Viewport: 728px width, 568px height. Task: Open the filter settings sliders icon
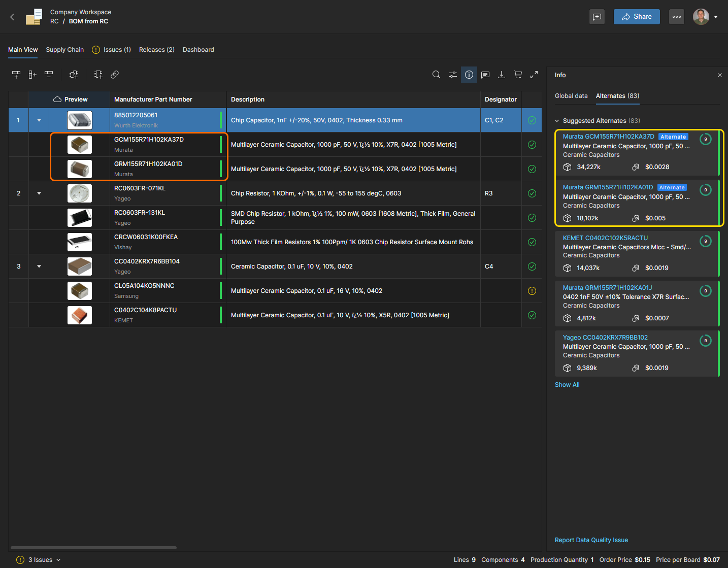pos(452,75)
